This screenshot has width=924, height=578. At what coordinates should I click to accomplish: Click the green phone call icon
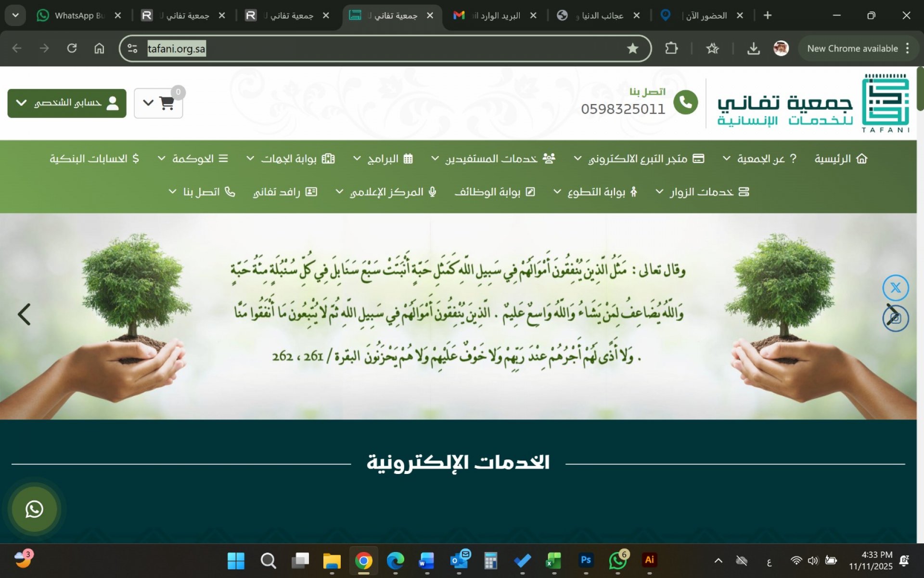click(x=685, y=102)
